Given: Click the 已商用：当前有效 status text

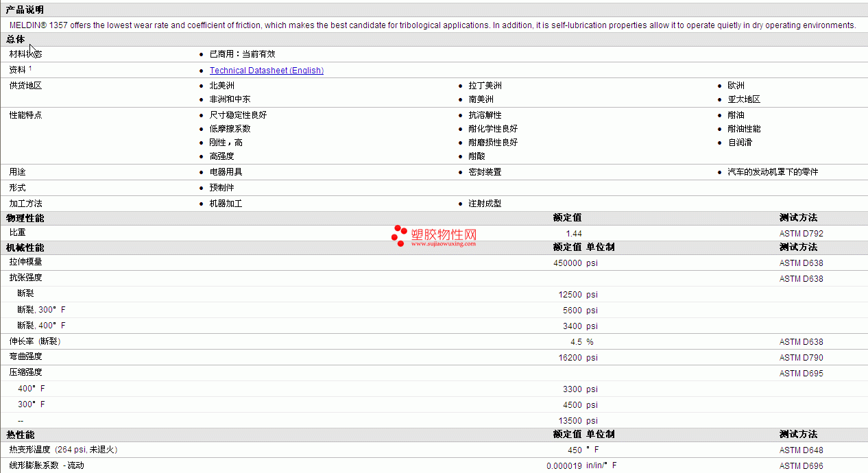Looking at the screenshot, I should tap(242, 54).
